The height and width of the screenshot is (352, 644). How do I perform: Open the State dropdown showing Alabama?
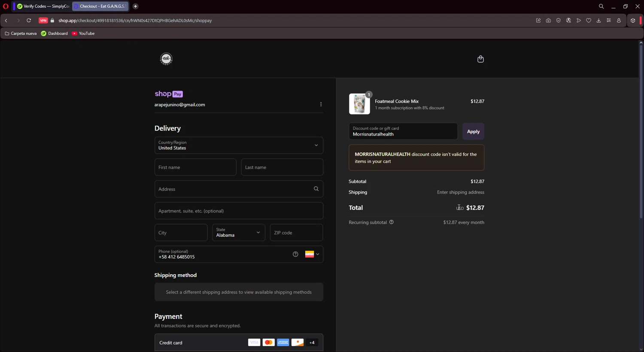point(239,233)
